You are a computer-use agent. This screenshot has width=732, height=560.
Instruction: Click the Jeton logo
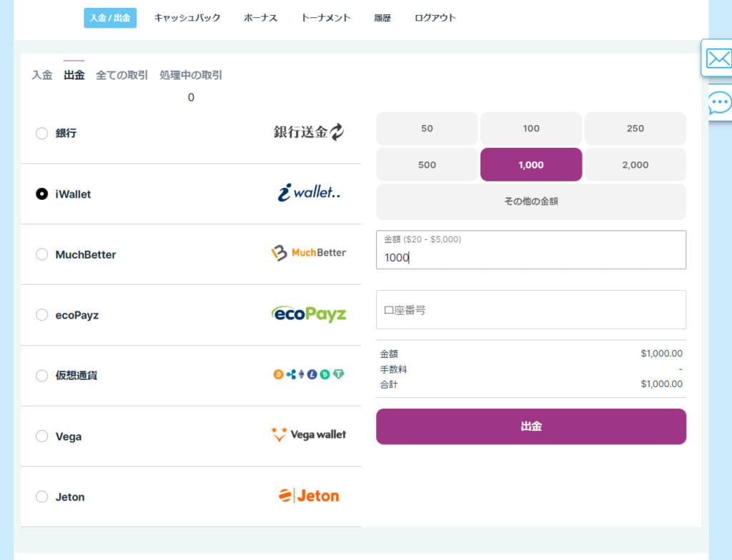(x=309, y=496)
